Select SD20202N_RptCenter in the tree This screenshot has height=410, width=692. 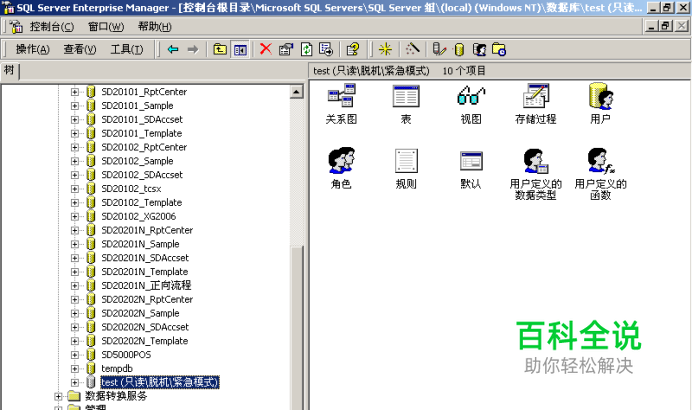click(x=147, y=299)
